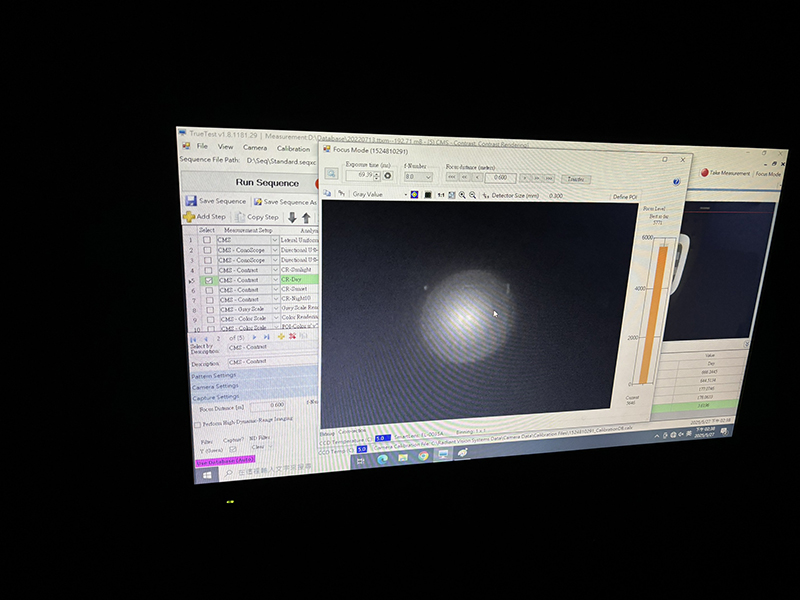The height and width of the screenshot is (600, 800).
Task: Open Measurement Setup dropdown for step 2
Action: tap(275, 250)
